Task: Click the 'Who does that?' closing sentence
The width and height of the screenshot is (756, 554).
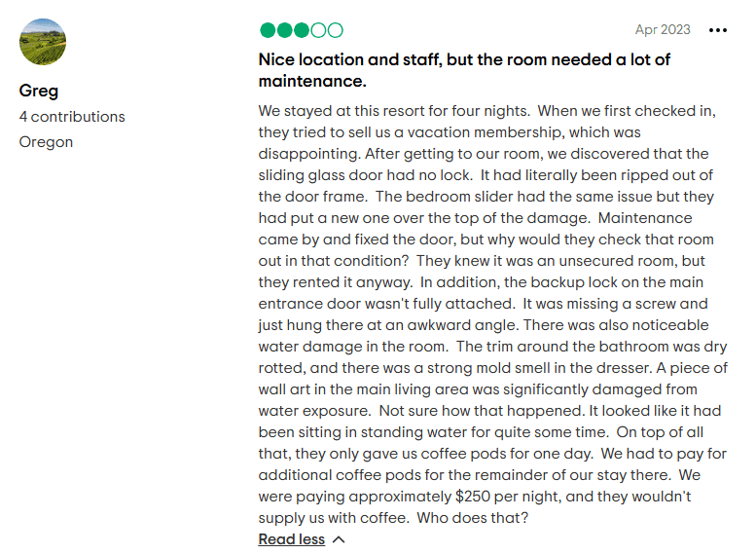Action: click(x=471, y=518)
